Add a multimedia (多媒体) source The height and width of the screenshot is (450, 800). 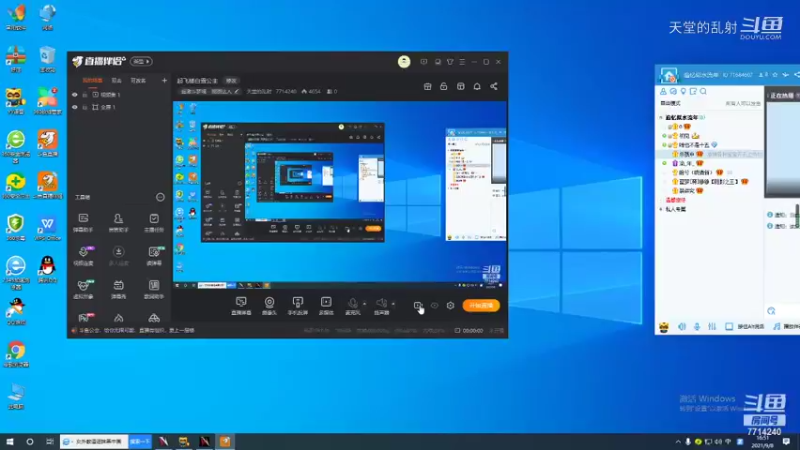tap(326, 306)
